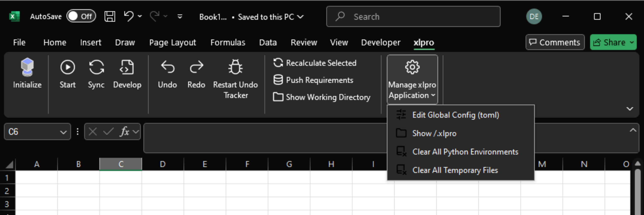The height and width of the screenshot is (215, 644).
Task: Click the xlpro ribbon tab
Action: [x=424, y=42]
